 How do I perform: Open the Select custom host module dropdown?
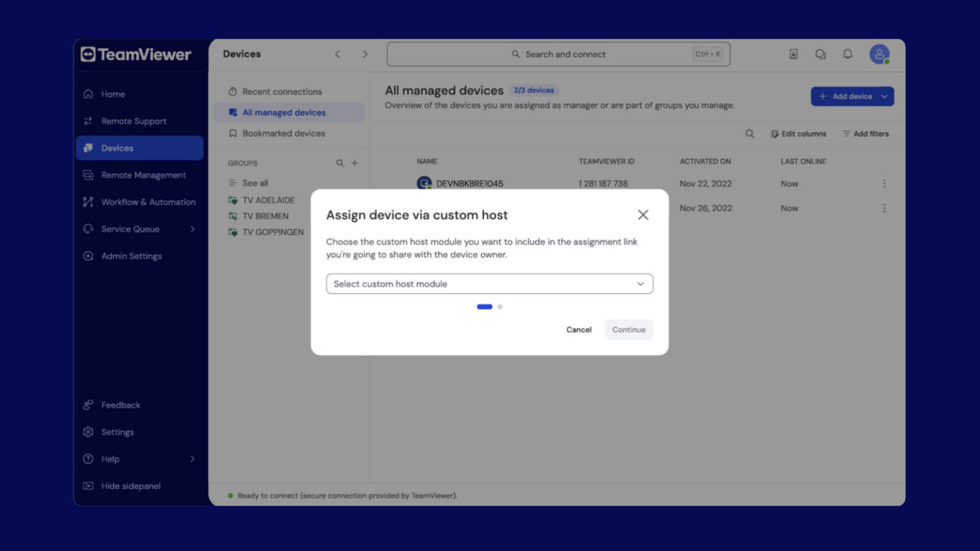pos(489,284)
